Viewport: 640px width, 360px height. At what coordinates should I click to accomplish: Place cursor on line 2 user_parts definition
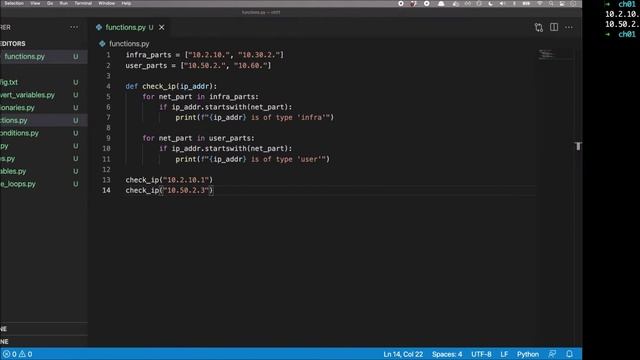tap(198, 65)
